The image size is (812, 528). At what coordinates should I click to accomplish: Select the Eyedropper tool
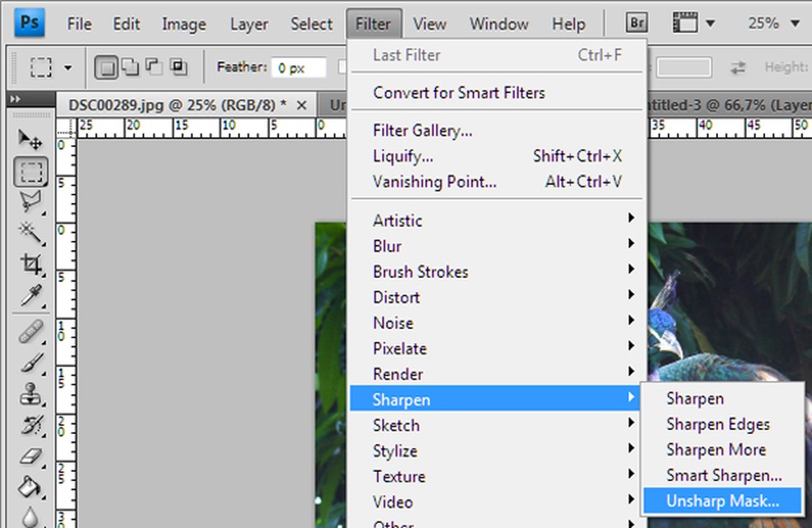[30, 295]
